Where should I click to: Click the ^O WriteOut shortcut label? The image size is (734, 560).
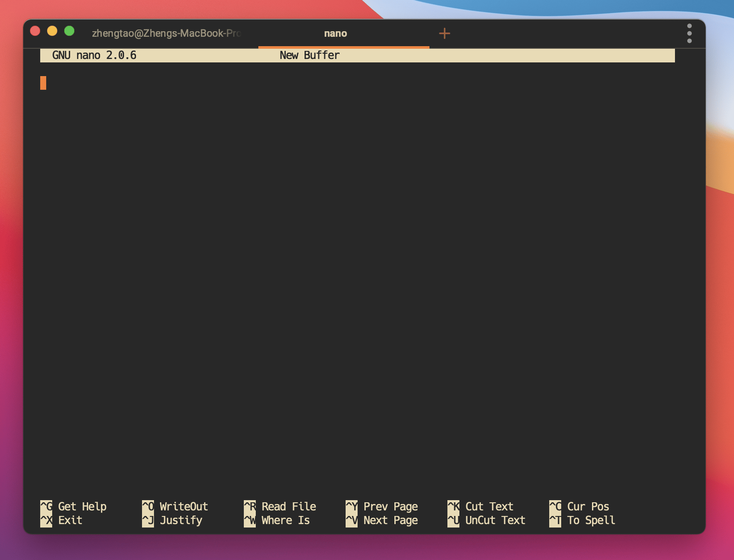coord(175,507)
